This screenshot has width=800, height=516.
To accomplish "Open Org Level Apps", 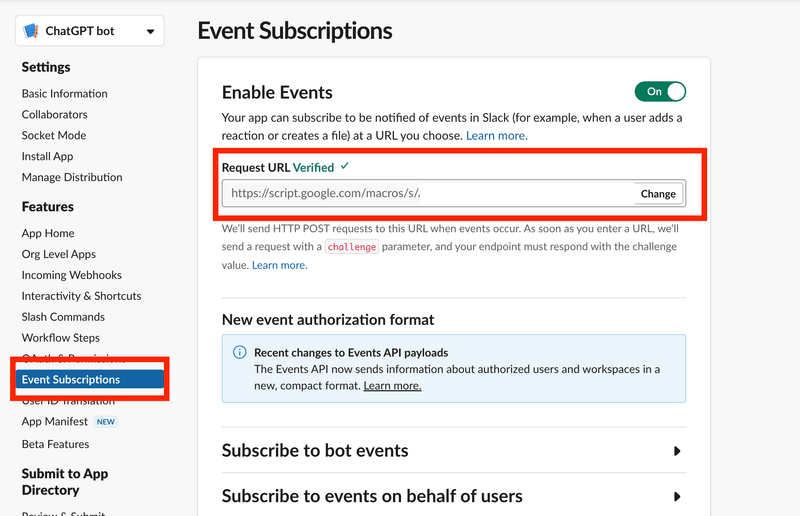I will [x=59, y=254].
